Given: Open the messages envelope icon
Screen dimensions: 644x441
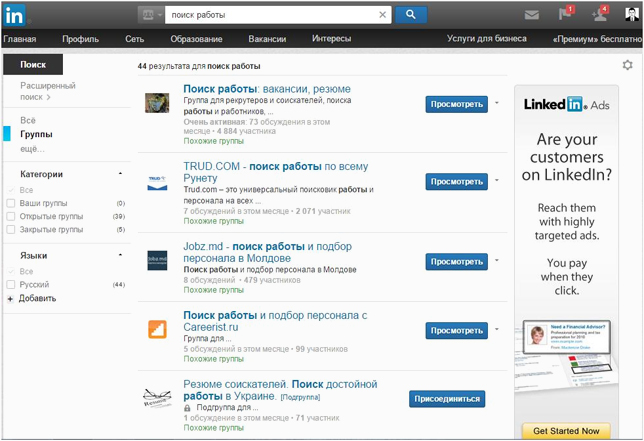Looking at the screenshot, I should [531, 15].
